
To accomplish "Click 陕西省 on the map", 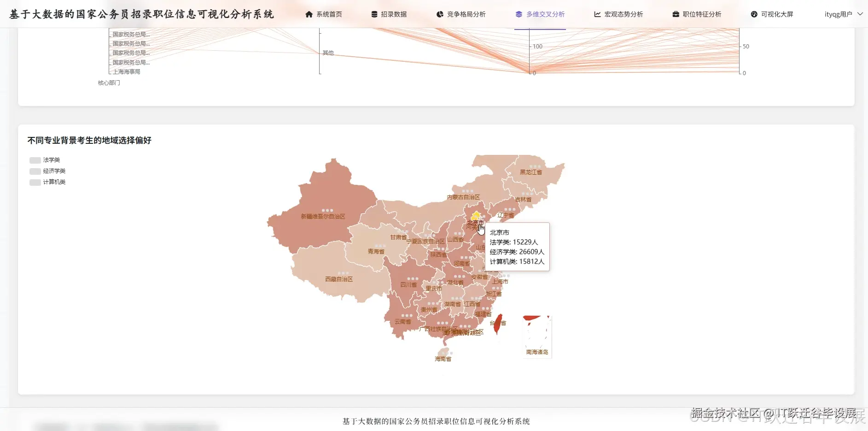I will pyautogui.click(x=438, y=254).
